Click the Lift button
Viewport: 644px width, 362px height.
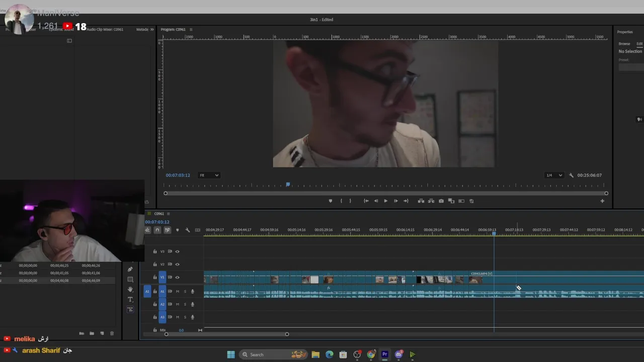pyautogui.click(x=421, y=201)
